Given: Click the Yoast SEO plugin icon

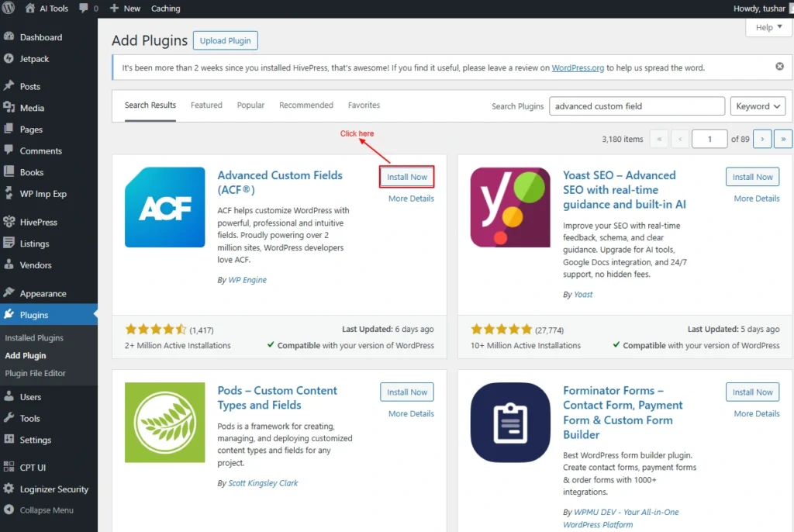Looking at the screenshot, I should pos(510,207).
